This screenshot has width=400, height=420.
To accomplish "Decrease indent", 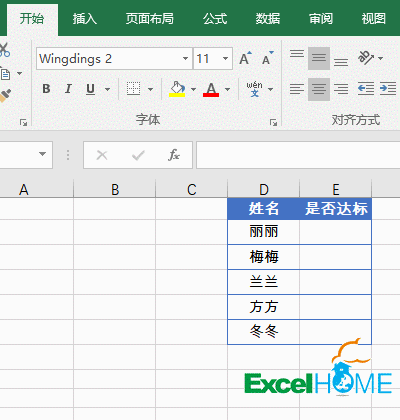I will click(x=366, y=89).
